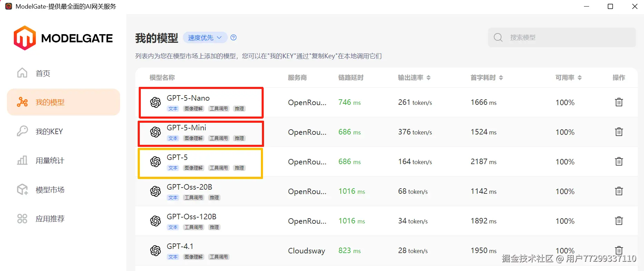Image resolution: width=644 pixels, height=271 pixels.
Task: Delete the GPT-5-Mini model
Action: coord(619,132)
